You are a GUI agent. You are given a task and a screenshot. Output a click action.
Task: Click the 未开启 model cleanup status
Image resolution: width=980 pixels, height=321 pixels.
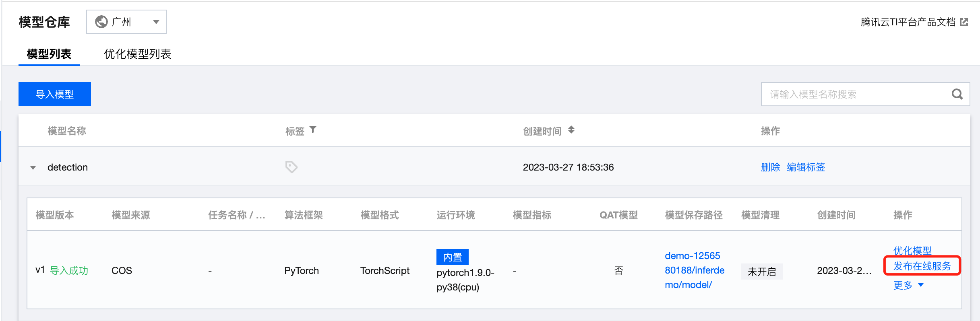[x=762, y=272]
